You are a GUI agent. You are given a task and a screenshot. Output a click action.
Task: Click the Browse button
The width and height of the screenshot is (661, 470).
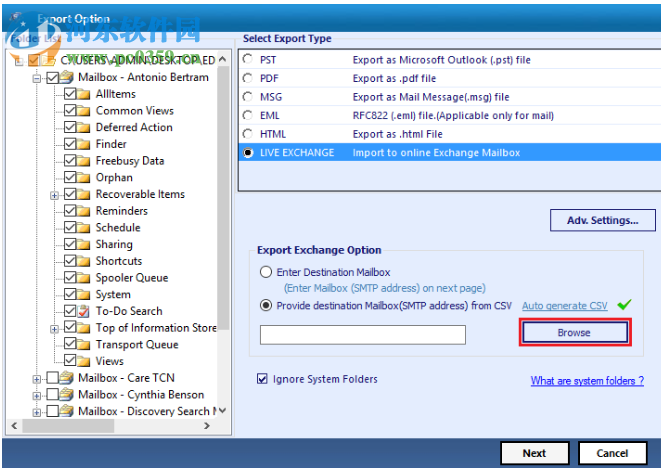575,333
